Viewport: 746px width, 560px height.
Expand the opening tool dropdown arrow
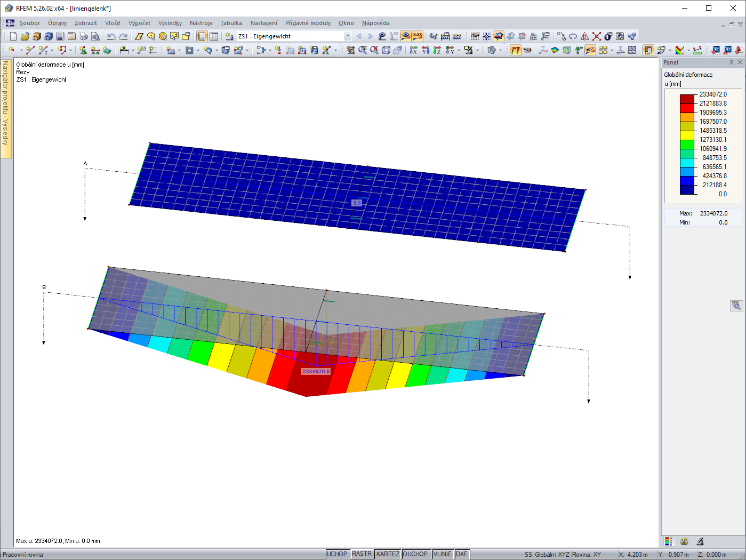[198, 50]
